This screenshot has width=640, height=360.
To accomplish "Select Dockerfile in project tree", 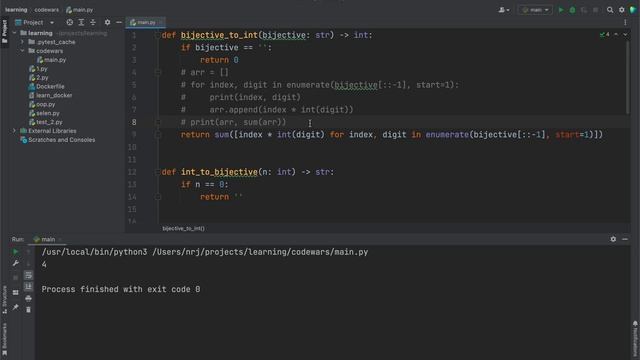I will point(47,87).
